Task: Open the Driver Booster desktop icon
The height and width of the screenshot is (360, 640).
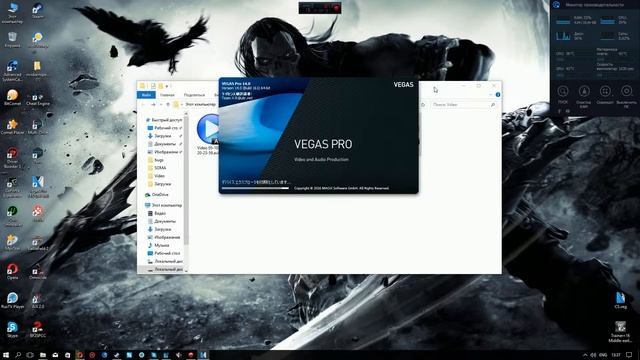Action: pos(12,157)
